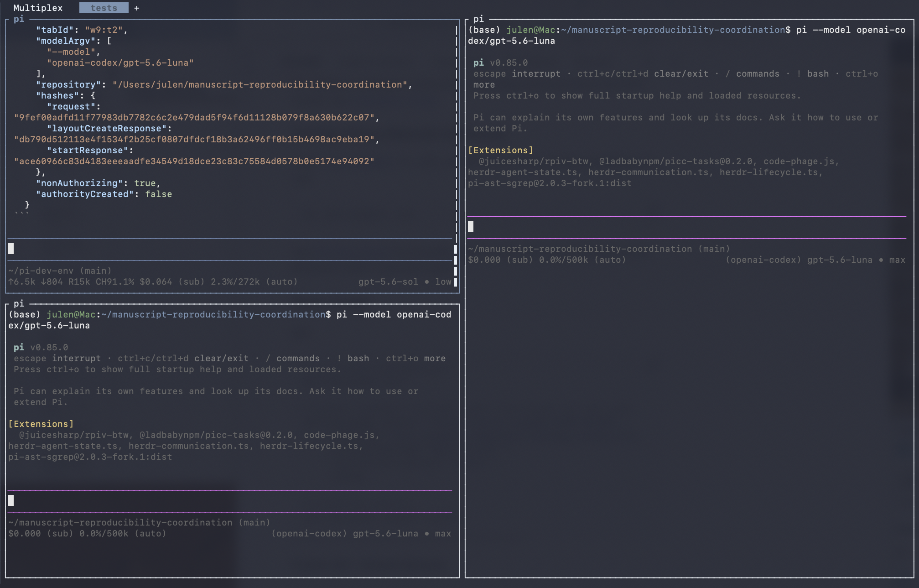Screen dimensions: 919x588
Task: Click the "max" level in the bottom-left pane
Action: pyautogui.click(x=443, y=533)
